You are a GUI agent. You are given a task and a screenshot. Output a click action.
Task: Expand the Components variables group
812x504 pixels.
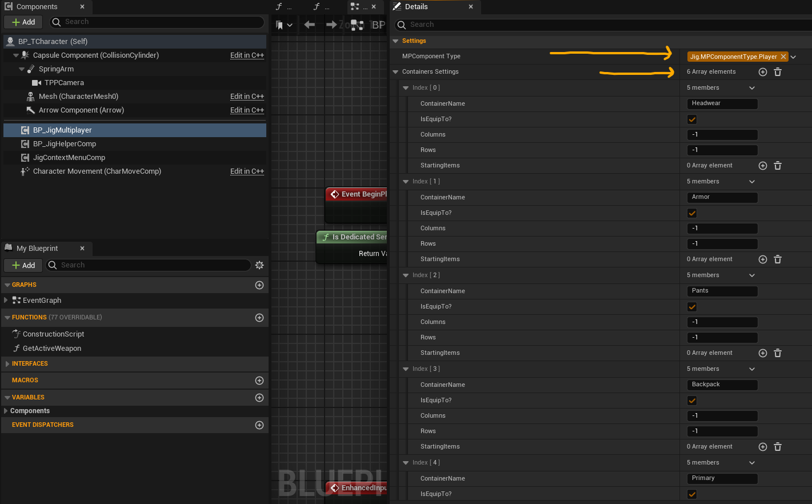point(6,411)
